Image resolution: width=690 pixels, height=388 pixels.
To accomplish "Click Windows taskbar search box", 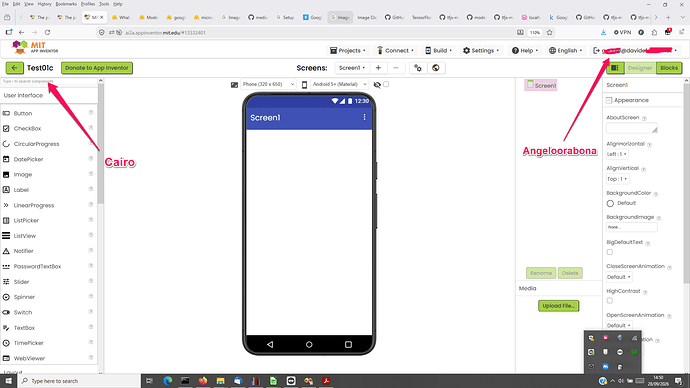I will [79, 381].
